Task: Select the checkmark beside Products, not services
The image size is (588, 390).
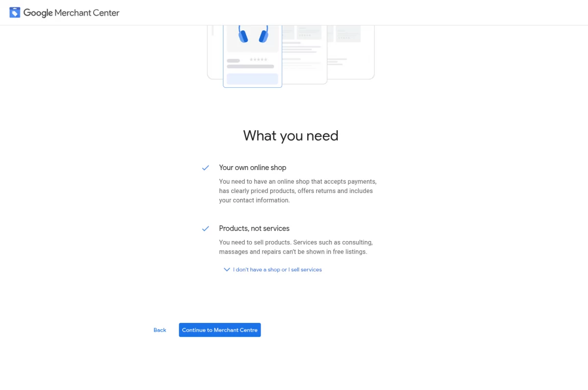Action: pyautogui.click(x=205, y=228)
